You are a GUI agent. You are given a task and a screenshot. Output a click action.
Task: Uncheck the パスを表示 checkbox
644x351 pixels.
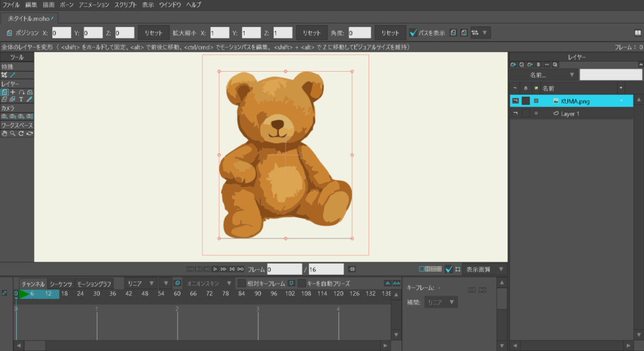[413, 33]
